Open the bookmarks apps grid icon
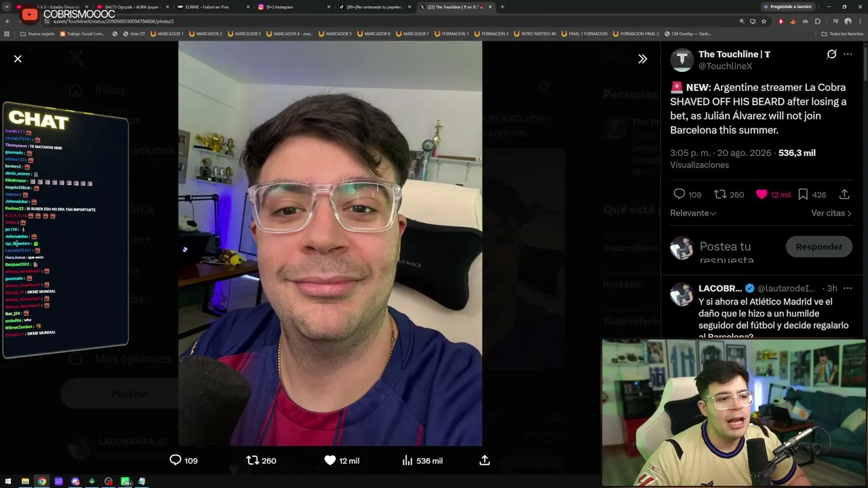This screenshot has height=488, width=868. point(7,33)
